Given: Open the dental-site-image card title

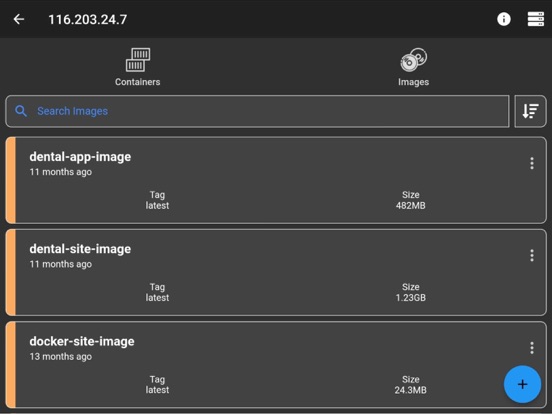Looking at the screenshot, I should (x=80, y=249).
